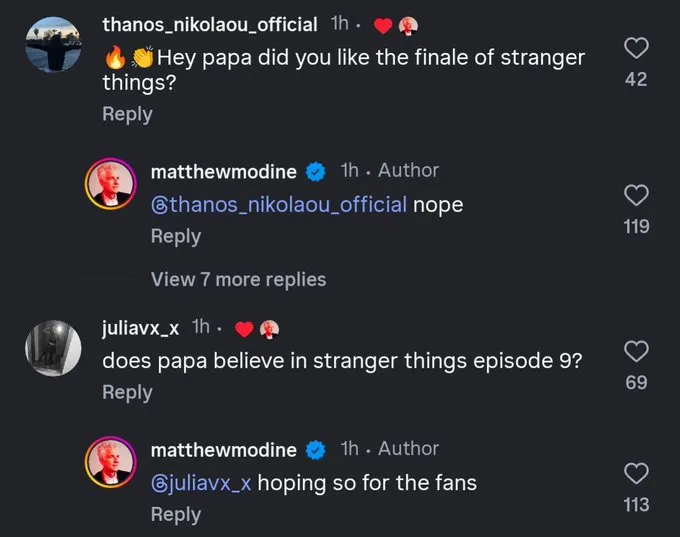Like thanos_nikolaou_official's comment with the heart
The image size is (680, 537).
[636, 48]
